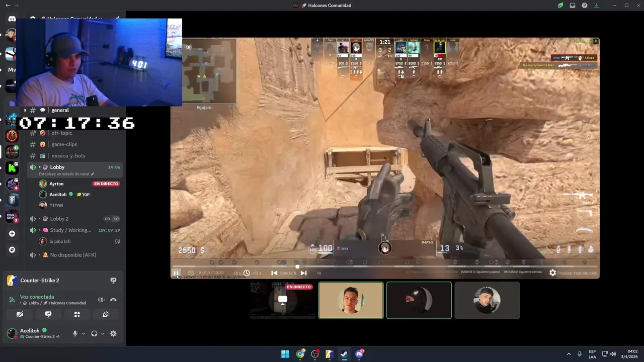Select beige participant tile with face avatar

pos(351,300)
